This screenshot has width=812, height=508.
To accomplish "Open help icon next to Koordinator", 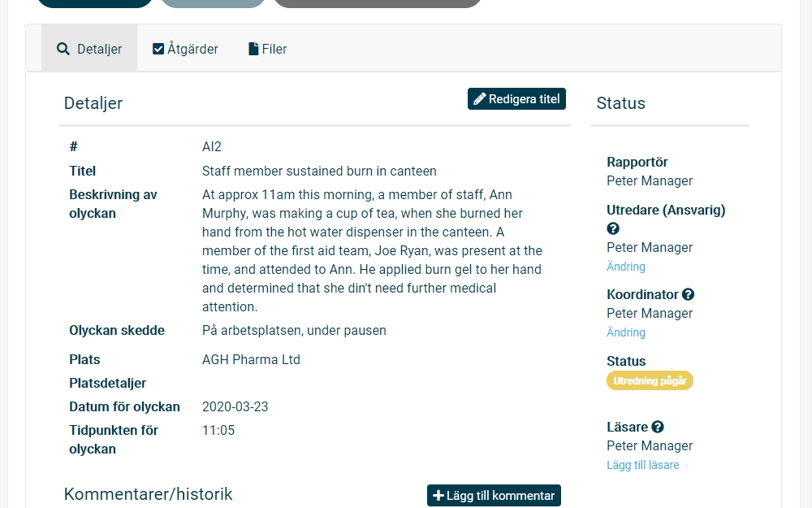I will [x=688, y=294].
